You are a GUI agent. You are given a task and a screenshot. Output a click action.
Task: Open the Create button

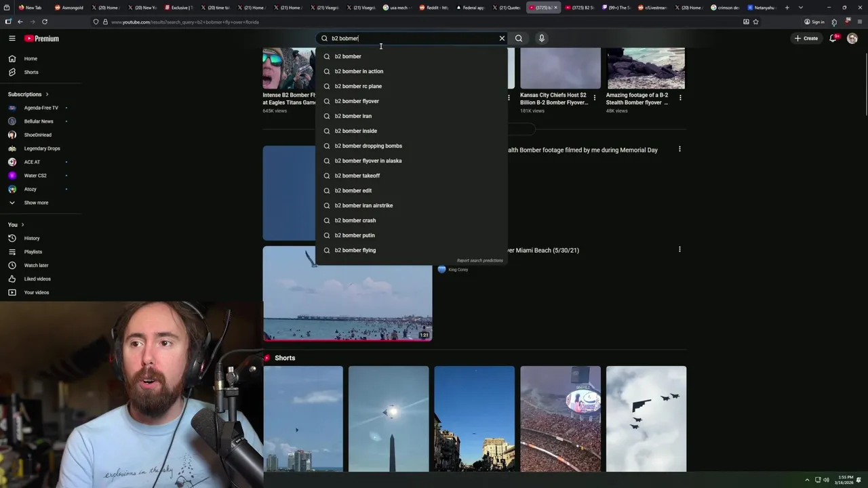pos(806,39)
